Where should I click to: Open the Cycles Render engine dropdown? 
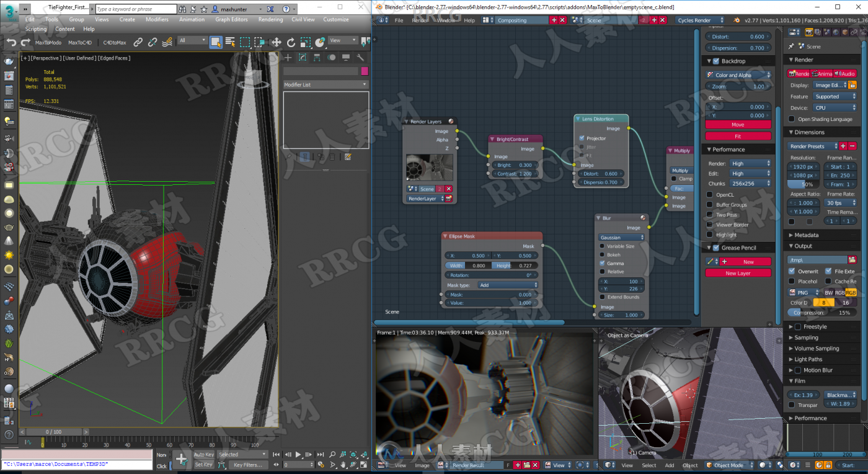[699, 20]
